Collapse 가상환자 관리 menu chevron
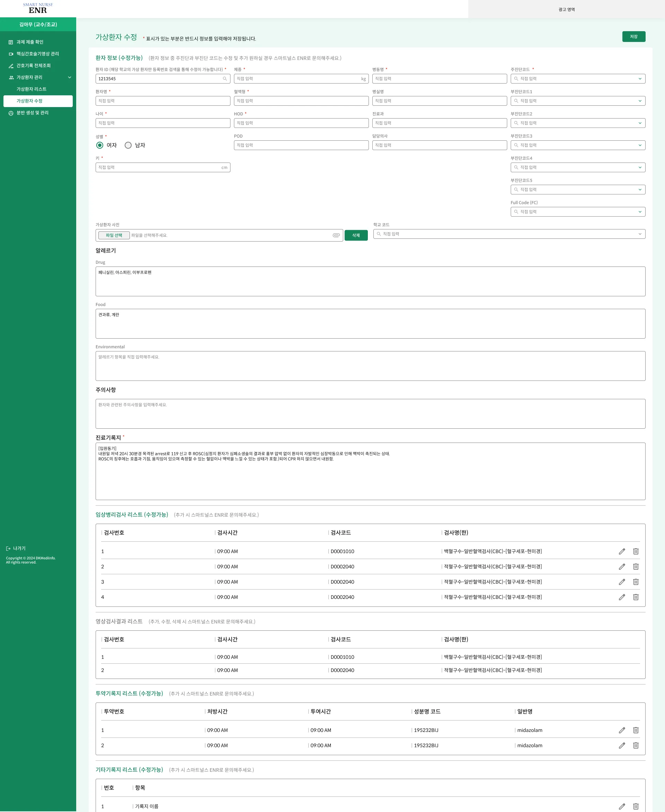The image size is (665, 812). (70, 77)
